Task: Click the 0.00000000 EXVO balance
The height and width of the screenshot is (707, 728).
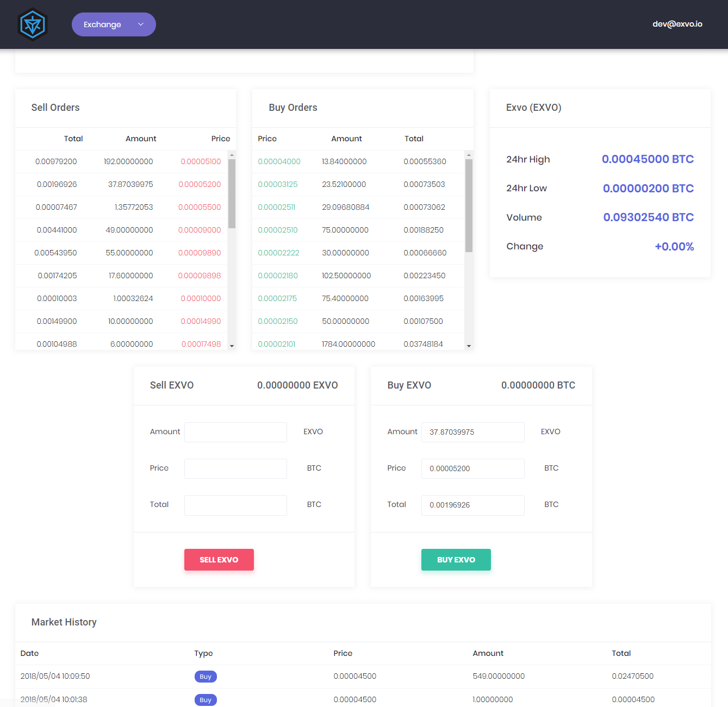Action: [297, 385]
